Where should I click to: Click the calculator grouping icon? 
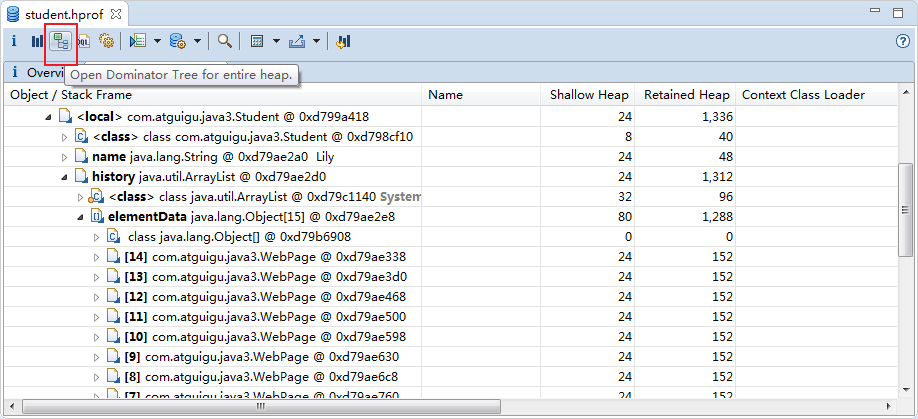point(256,41)
